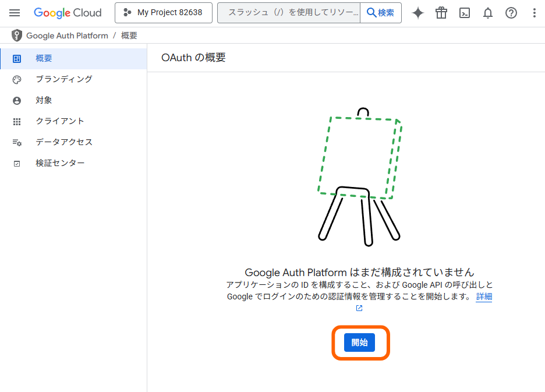
Task: Click the クライアント grid icon
Action: (17, 122)
